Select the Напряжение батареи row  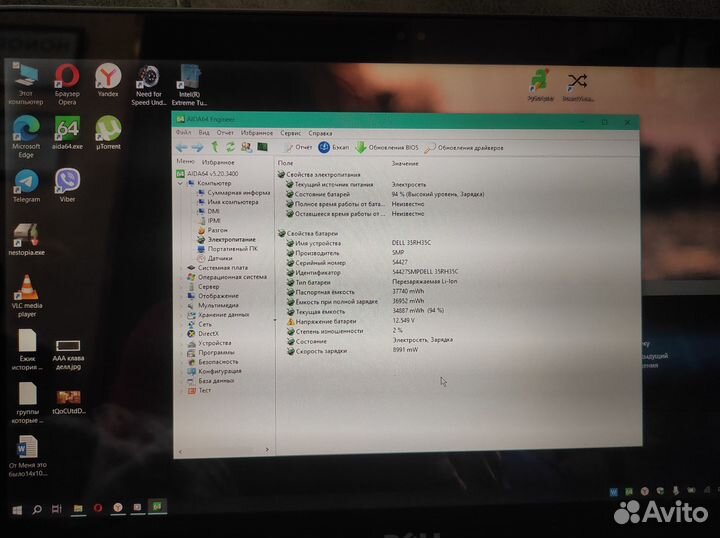pyautogui.click(x=350, y=321)
